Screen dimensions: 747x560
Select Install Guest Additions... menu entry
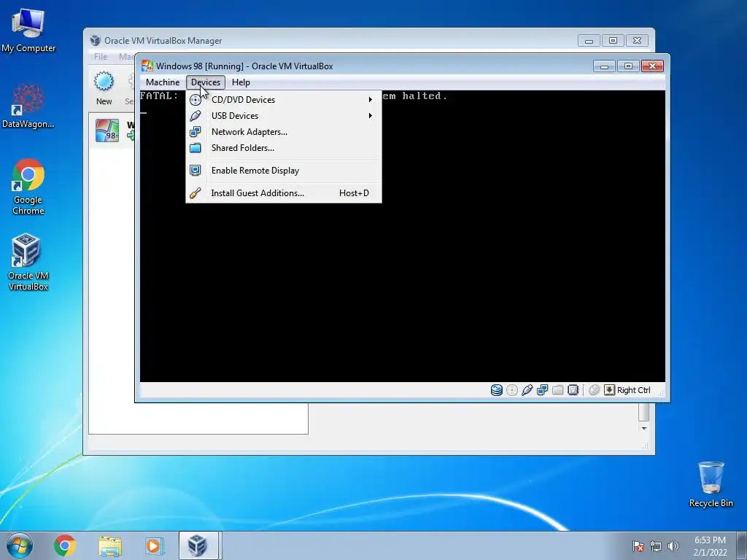[284, 192]
